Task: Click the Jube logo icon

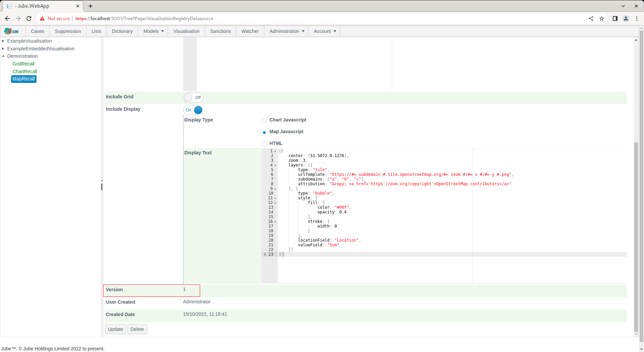Action: tap(12, 31)
